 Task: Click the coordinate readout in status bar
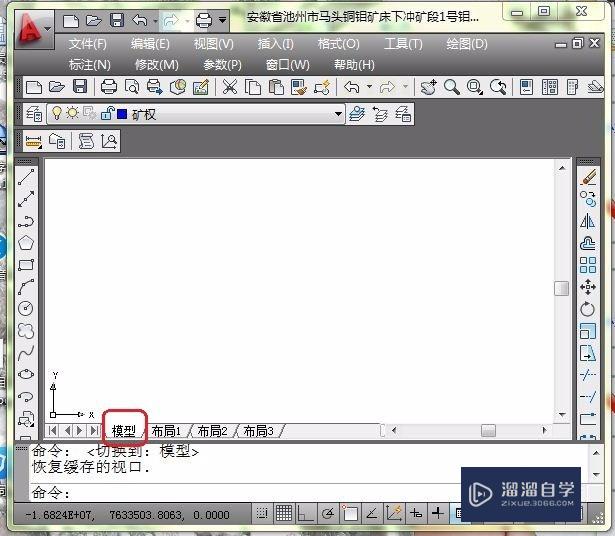(x=127, y=515)
